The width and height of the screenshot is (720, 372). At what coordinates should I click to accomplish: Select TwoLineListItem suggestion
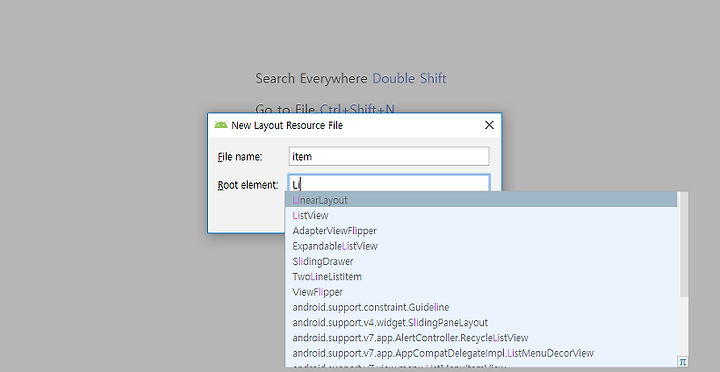[481, 276]
